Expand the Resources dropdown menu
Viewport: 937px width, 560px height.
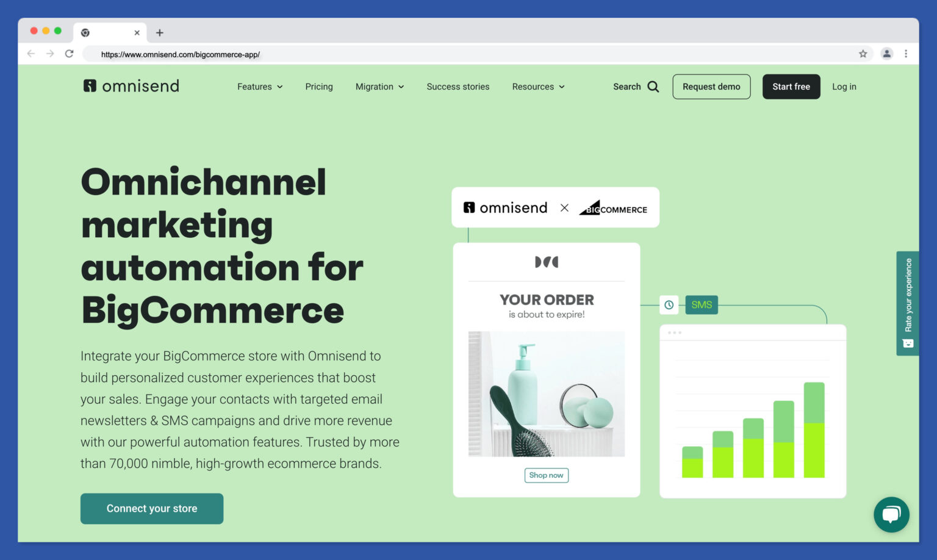point(538,87)
